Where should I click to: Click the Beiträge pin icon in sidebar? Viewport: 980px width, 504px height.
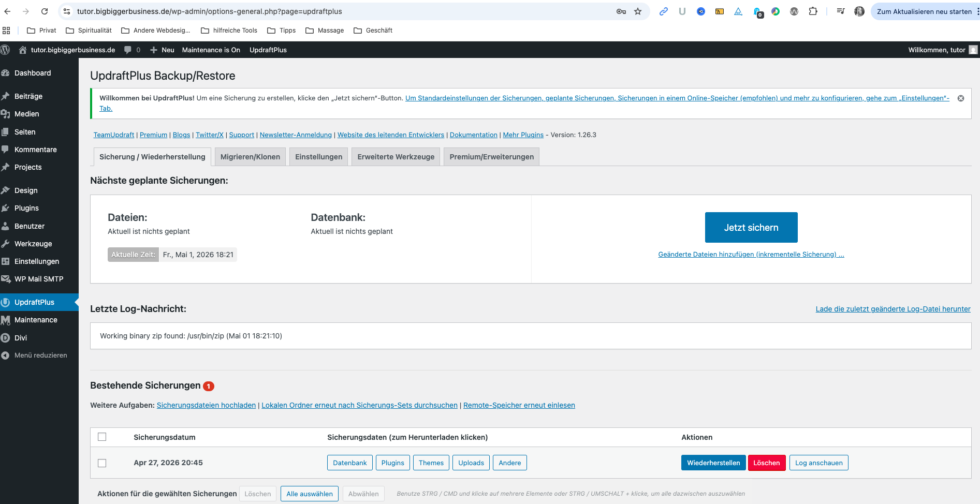point(6,96)
